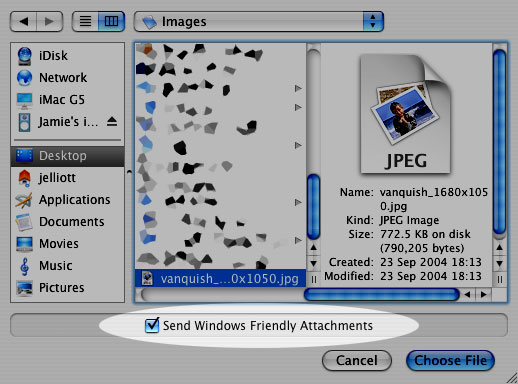Viewport: 518px width, 384px height.
Task: Open the jelliott home folder
Action: pos(67,178)
